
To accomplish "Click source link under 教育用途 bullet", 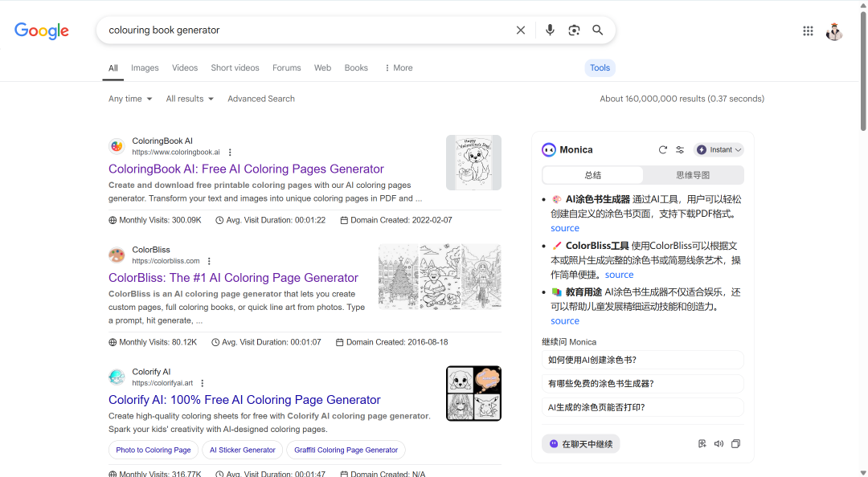I will (x=565, y=321).
